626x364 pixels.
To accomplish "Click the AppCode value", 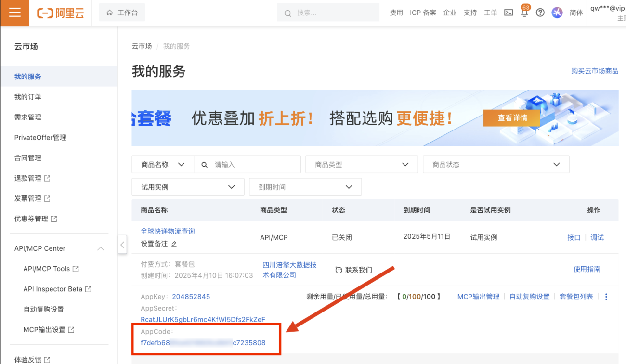I will [x=203, y=343].
